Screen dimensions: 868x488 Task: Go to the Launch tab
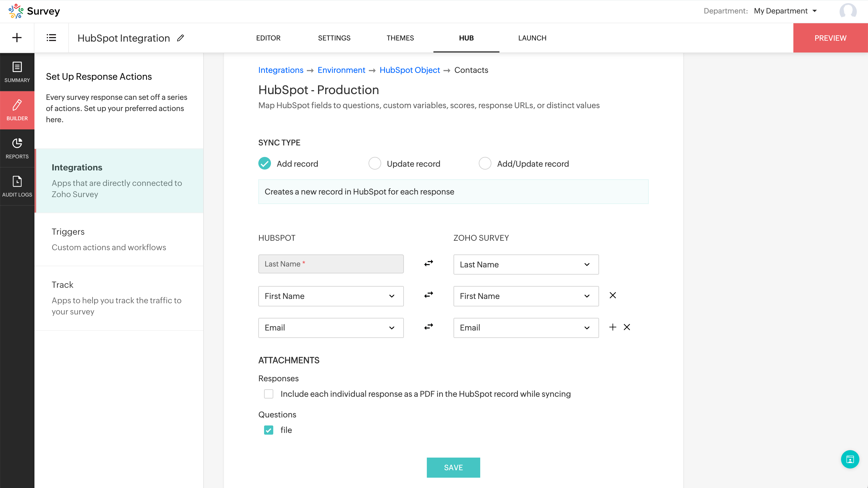point(532,38)
